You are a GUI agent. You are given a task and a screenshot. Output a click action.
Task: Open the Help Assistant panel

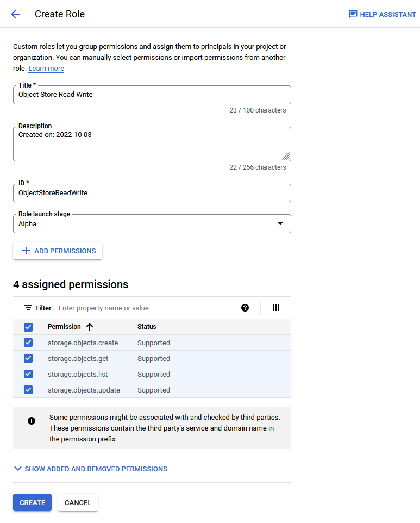tap(382, 14)
